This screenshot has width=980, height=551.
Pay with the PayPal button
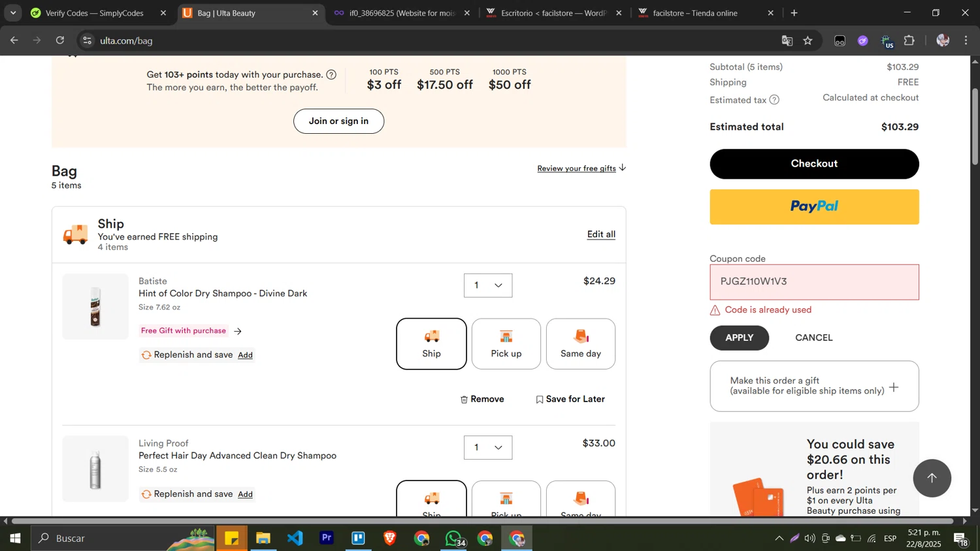pyautogui.click(x=814, y=207)
